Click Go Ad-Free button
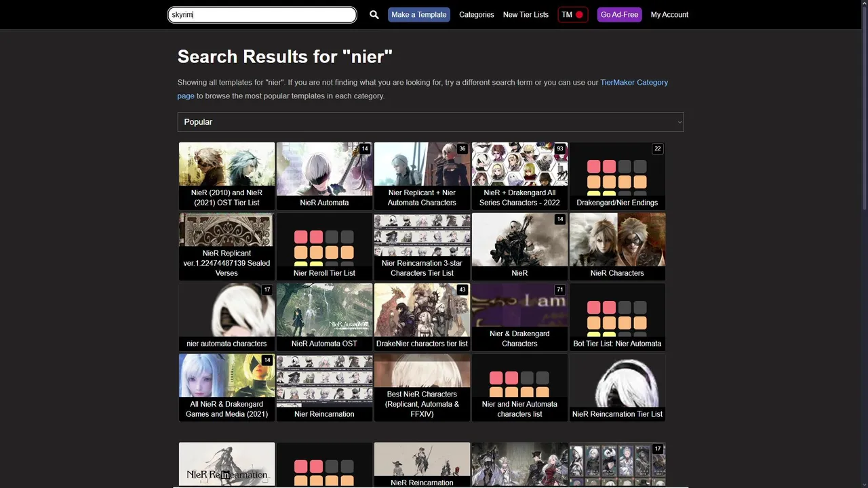 click(619, 14)
